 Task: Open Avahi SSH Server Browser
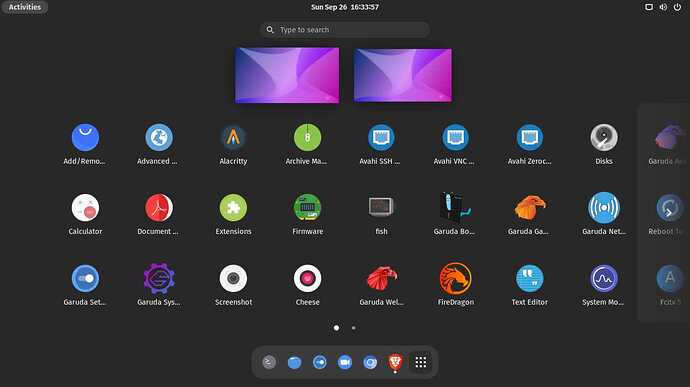coord(381,137)
